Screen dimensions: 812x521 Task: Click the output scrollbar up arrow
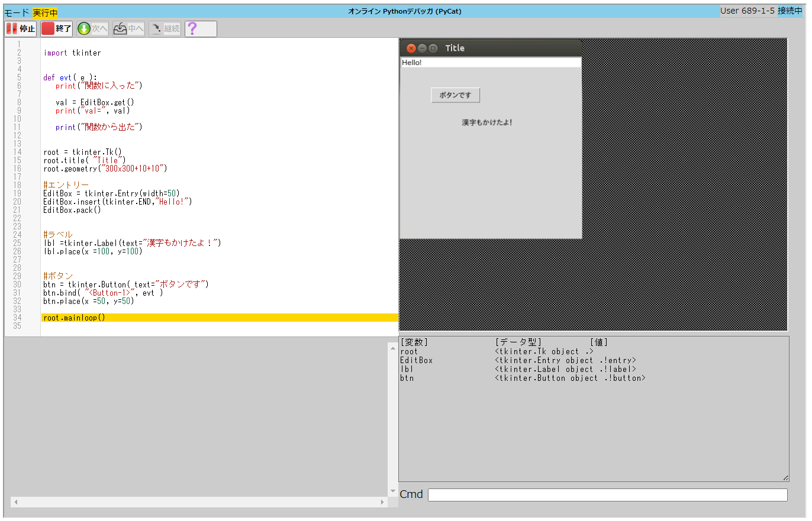tap(393, 348)
